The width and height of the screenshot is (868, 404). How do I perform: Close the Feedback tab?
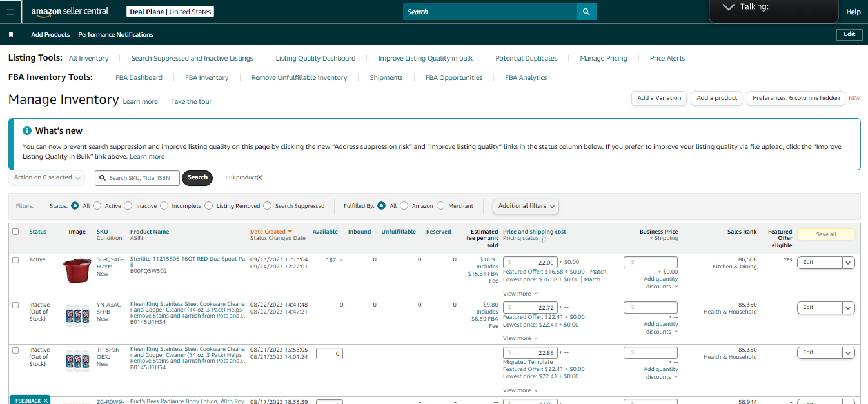pos(46,401)
